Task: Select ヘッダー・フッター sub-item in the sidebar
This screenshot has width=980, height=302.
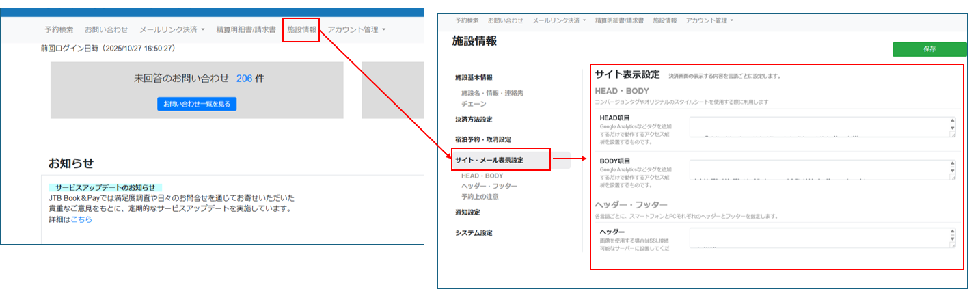Action: [x=489, y=186]
